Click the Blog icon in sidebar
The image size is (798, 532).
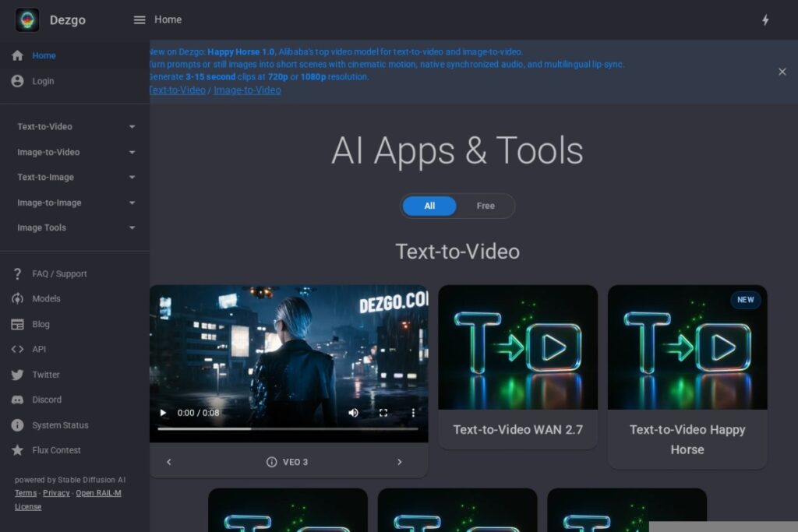point(17,324)
